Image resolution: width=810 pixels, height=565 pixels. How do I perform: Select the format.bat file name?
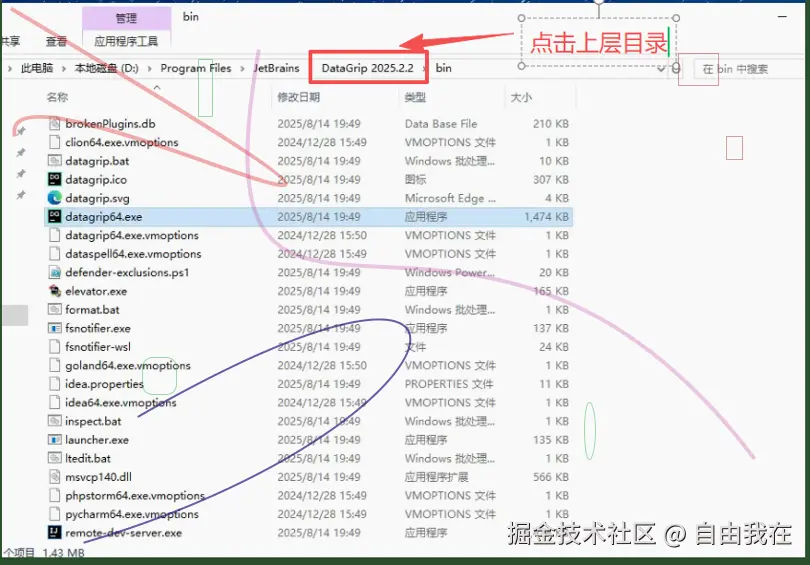(x=92, y=309)
